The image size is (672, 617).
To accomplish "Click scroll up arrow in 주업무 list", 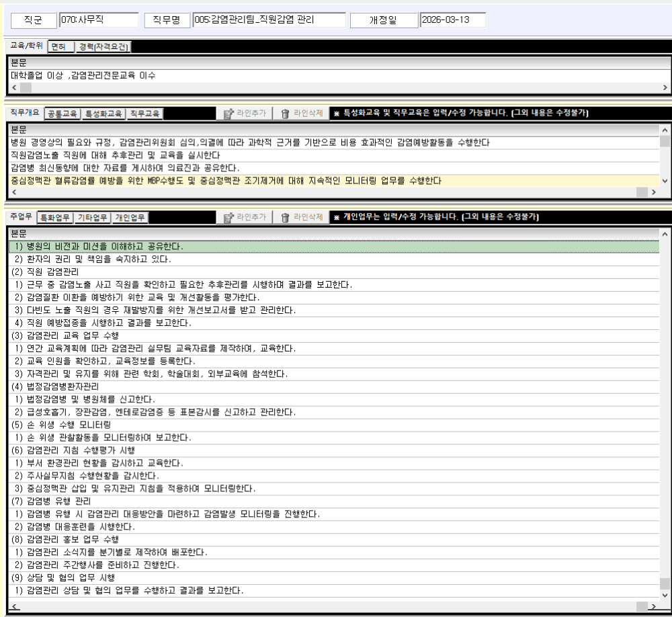I will (665, 234).
